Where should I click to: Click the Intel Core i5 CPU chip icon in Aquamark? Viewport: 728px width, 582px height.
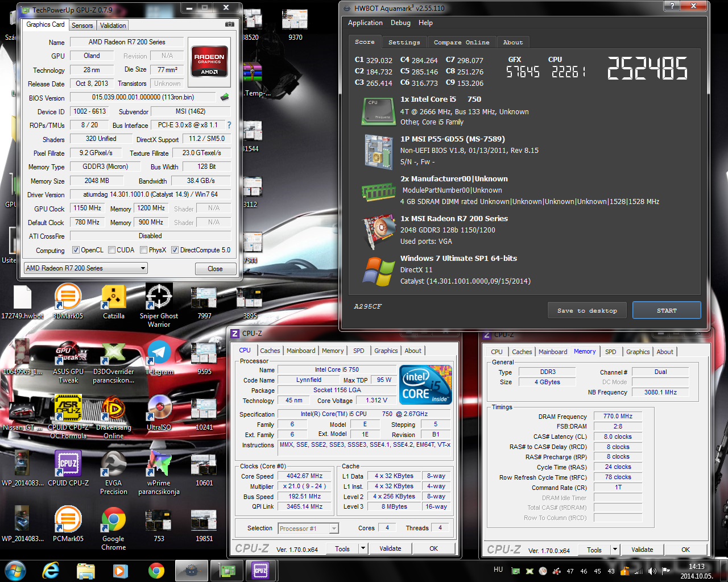click(x=378, y=111)
